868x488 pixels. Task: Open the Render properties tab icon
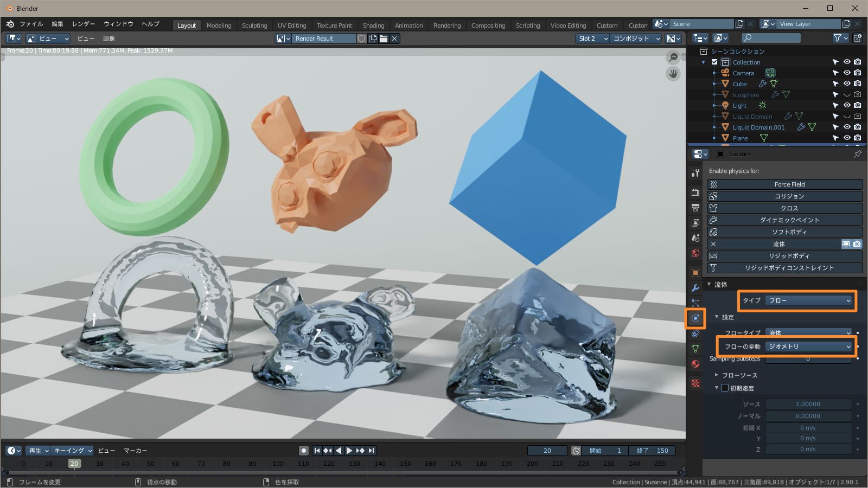[x=695, y=192]
